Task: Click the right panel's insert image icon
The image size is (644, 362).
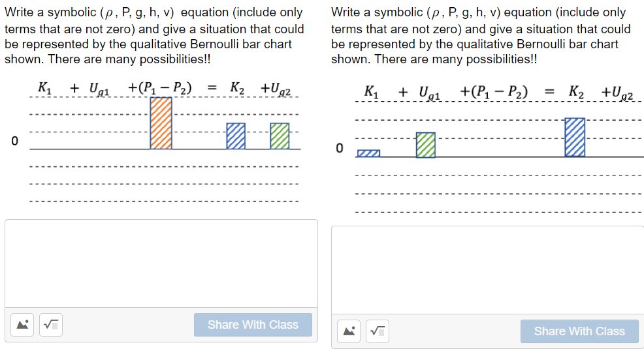Action: (350, 331)
